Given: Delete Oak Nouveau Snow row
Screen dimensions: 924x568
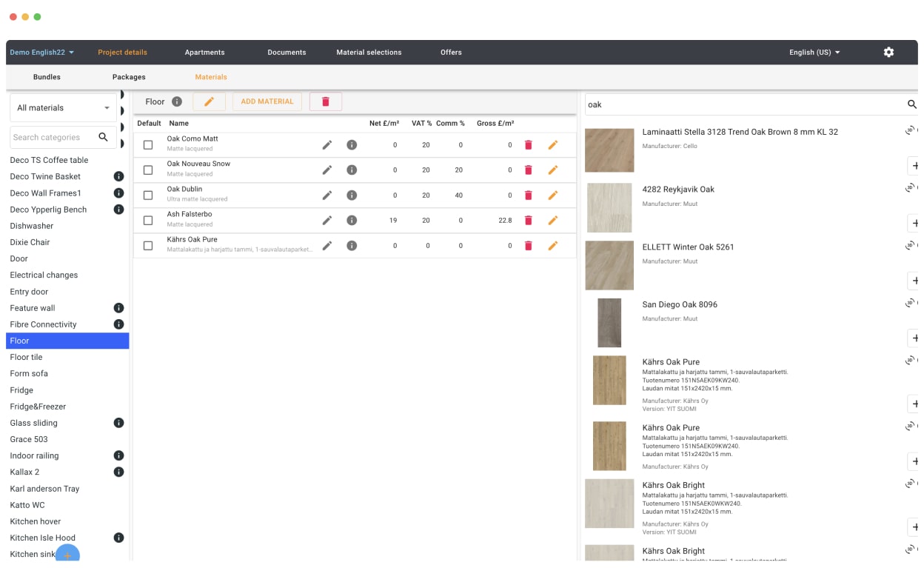Looking at the screenshot, I should (x=528, y=170).
